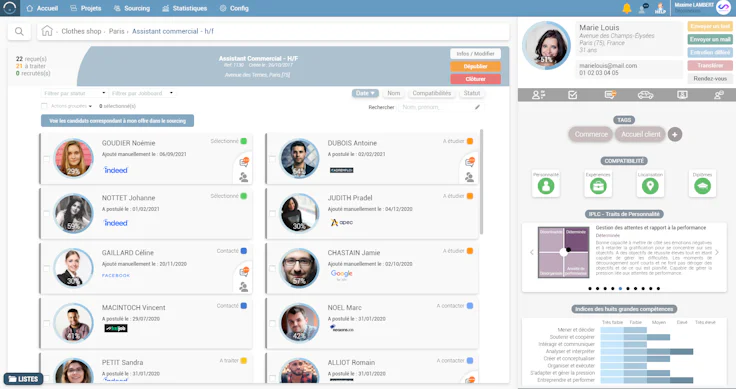Open message icon on GOUDIER Noémie card

[x=244, y=162]
